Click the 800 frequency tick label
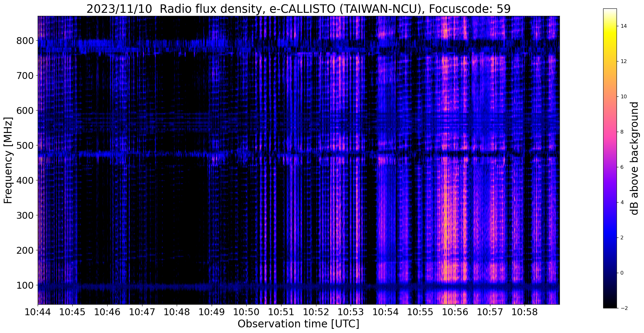Image resolution: width=644 pixels, height=333 pixels. coord(25,41)
